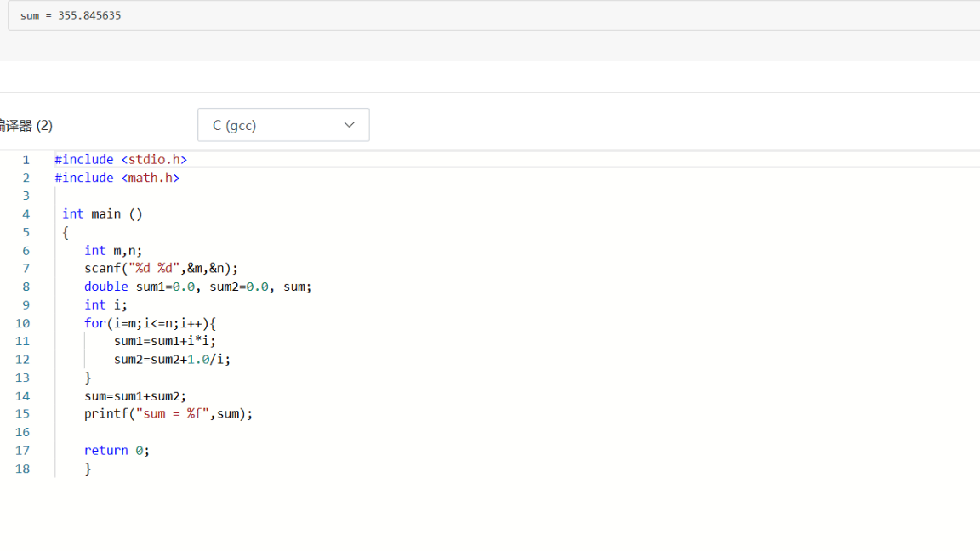Image resolution: width=980 pixels, height=551 pixels.
Task: Click the #include <math.h> line
Action: pos(117,178)
